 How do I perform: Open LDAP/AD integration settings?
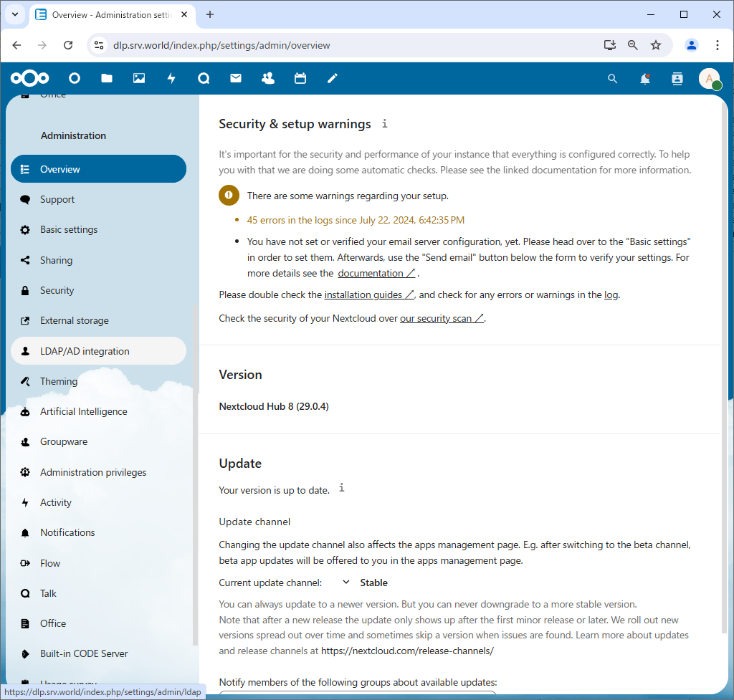click(98, 351)
